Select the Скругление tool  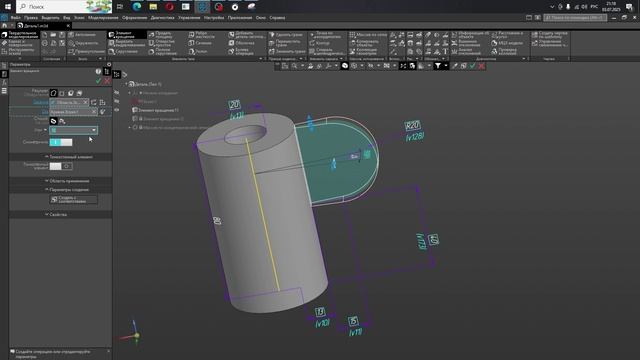click(124, 52)
